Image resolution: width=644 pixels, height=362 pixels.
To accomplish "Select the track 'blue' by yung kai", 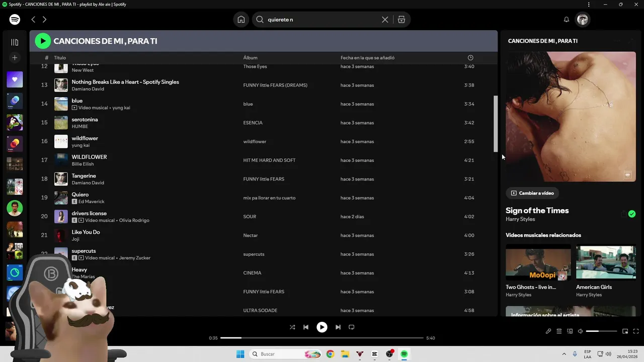I will pyautogui.click(x=77, y=101).
